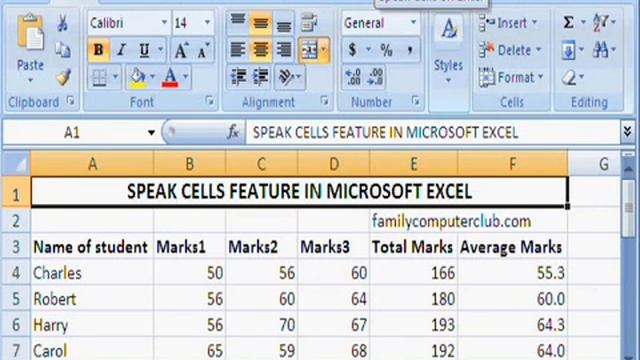
Task: Open Find and Select binoculars
Action: pyautogui.click(x=604, y=50)
